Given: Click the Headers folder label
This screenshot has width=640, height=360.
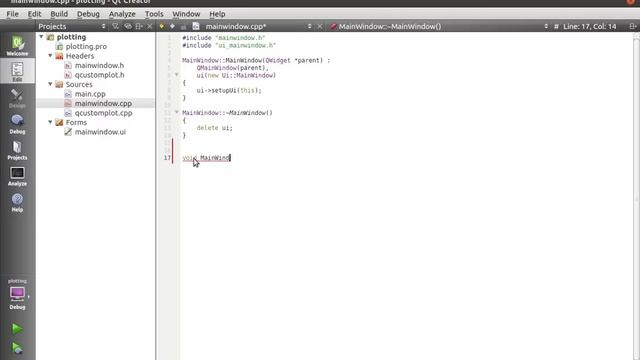Looking at the screenshot, I should coord(80,56).
